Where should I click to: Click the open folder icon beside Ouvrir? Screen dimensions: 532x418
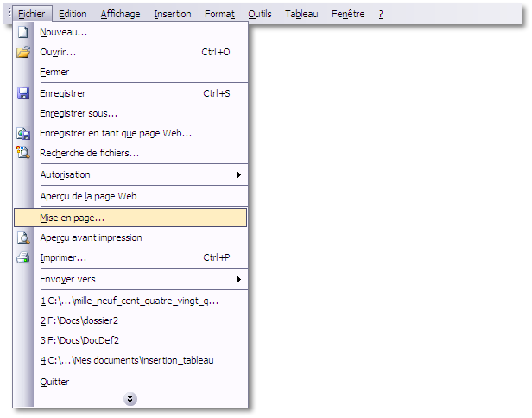coord(23,52)
